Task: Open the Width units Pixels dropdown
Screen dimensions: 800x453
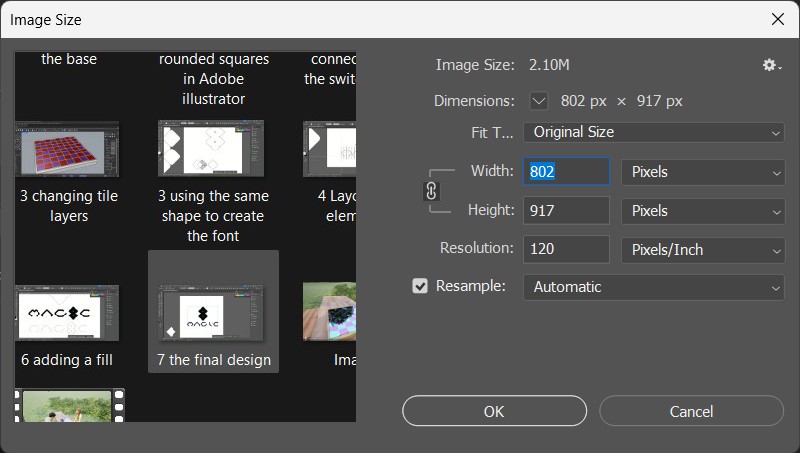Action: pyautogui.click(x=703, y=172)
